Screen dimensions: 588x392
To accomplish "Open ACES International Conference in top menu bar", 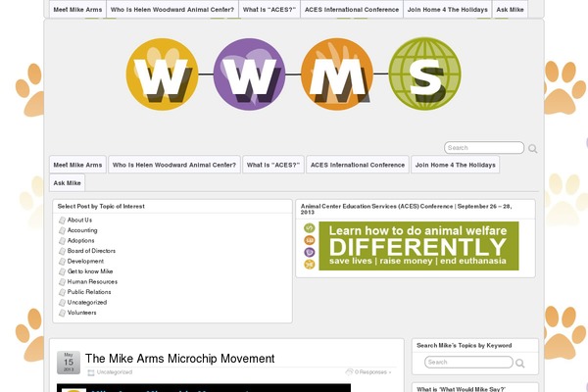I will (x=352, y=10).
